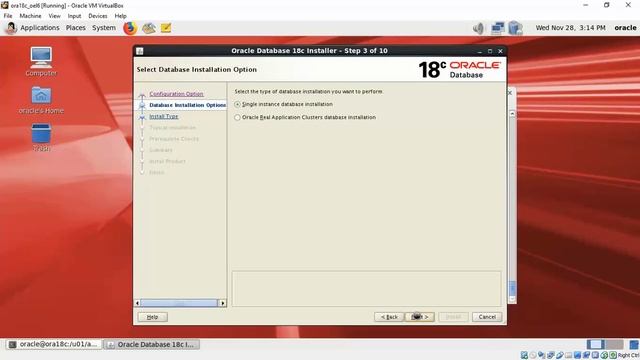Open the notes launcher icon in panel
This screenshot has width=640, height=360.
point(166,28)
